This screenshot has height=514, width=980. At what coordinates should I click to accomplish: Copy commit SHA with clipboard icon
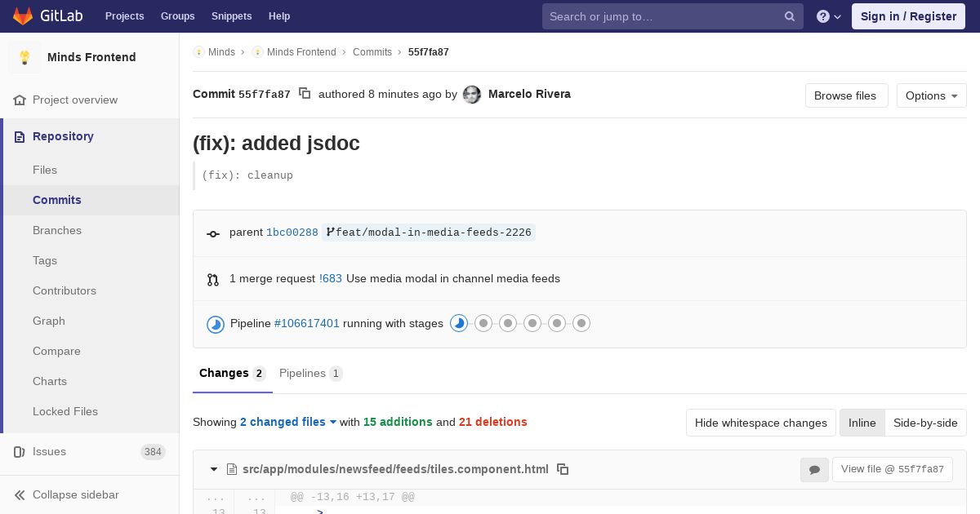[x=305, y=94]
